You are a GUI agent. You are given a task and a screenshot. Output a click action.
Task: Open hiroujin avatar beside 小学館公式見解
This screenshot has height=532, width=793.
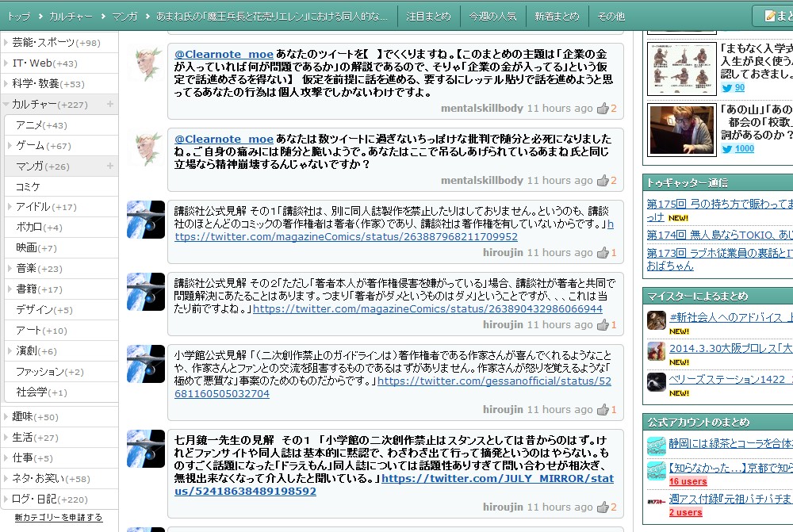[146, 364]
